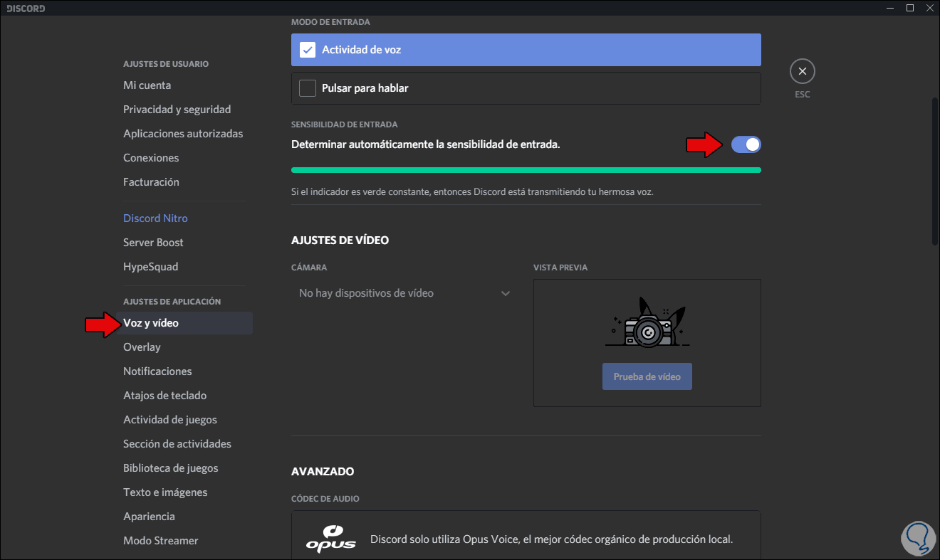Click the green indicator hint text
940x560 pixels.
[472, 192]
